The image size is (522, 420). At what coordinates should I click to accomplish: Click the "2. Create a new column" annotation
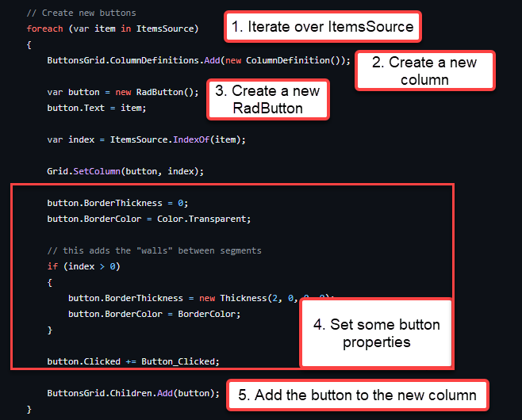point(424,71)
